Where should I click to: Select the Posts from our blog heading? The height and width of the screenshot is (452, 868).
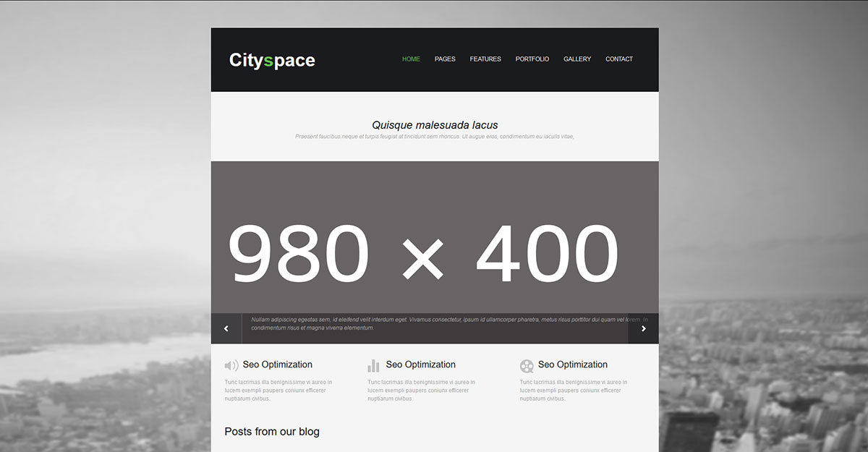point(272,432)
